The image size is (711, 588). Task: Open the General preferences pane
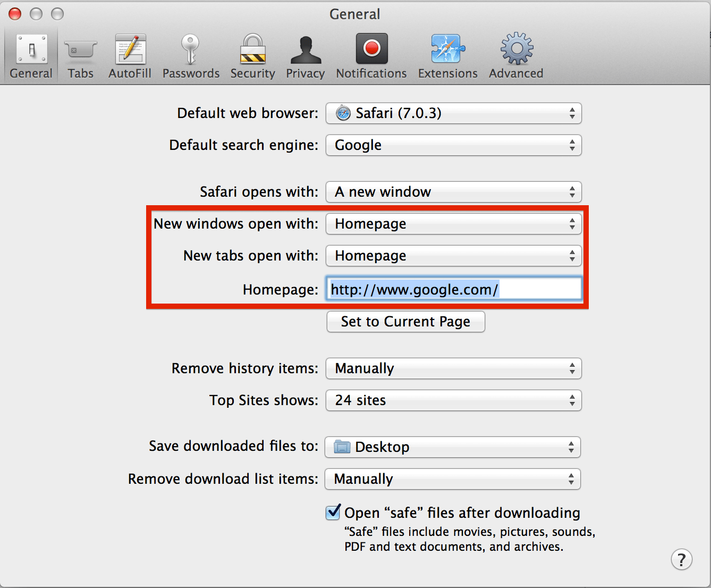(31, 56)
